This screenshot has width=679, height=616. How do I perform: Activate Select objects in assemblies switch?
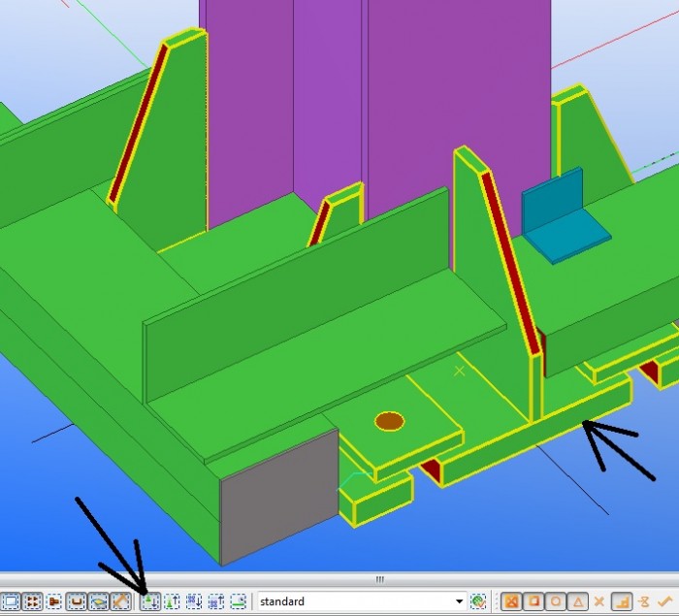(x=216, y=601)
